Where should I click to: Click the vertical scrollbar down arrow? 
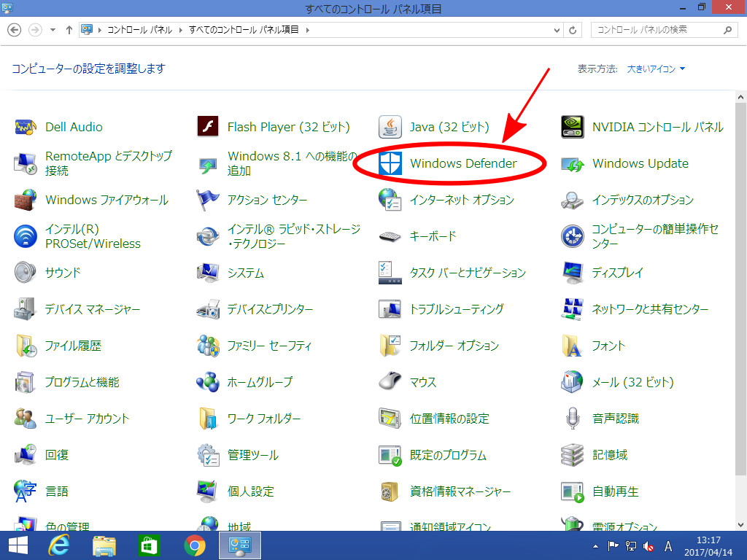740,525
